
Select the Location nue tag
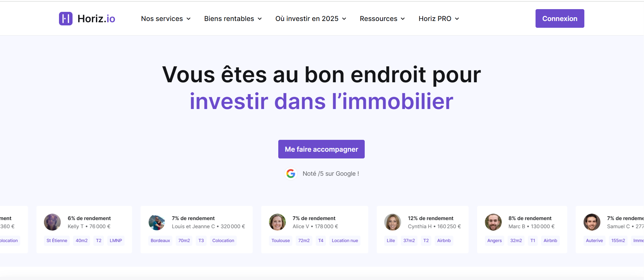pyautogui.click(x=345, y=241)
